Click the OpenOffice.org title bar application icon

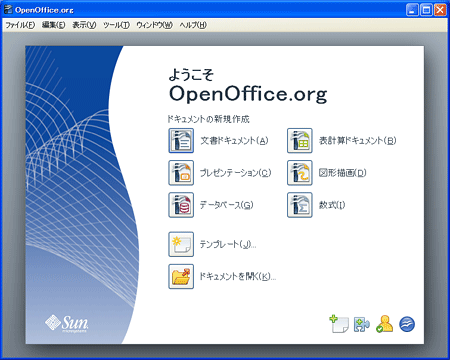[8, 10]
